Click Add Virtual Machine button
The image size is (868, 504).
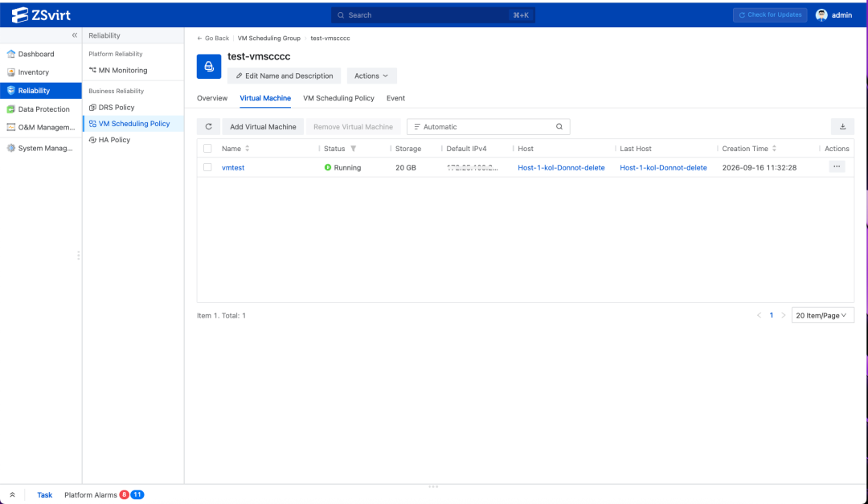(x=263, y=127)
